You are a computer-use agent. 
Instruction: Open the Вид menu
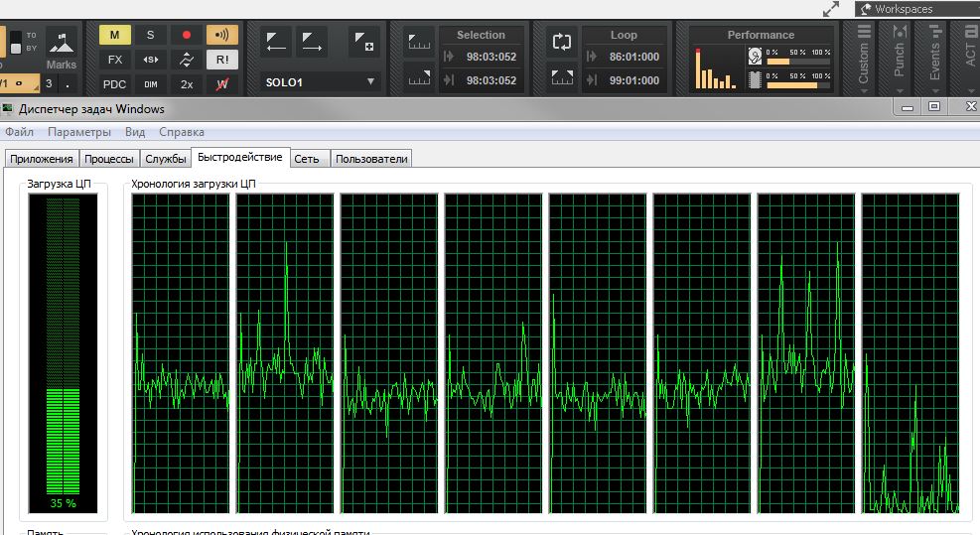(135, 132)
